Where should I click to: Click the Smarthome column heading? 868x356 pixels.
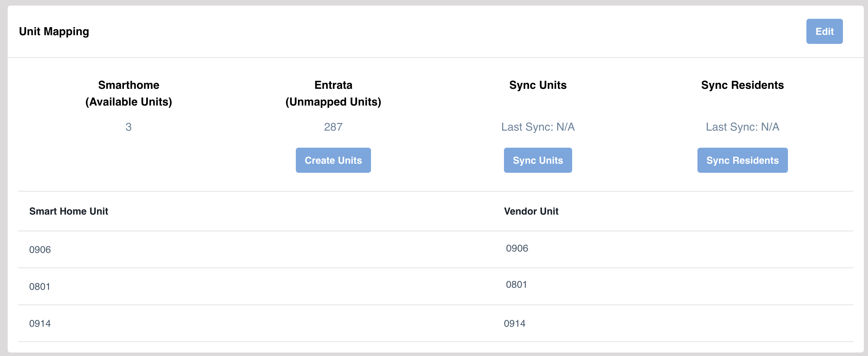click(x=128, y=85)
